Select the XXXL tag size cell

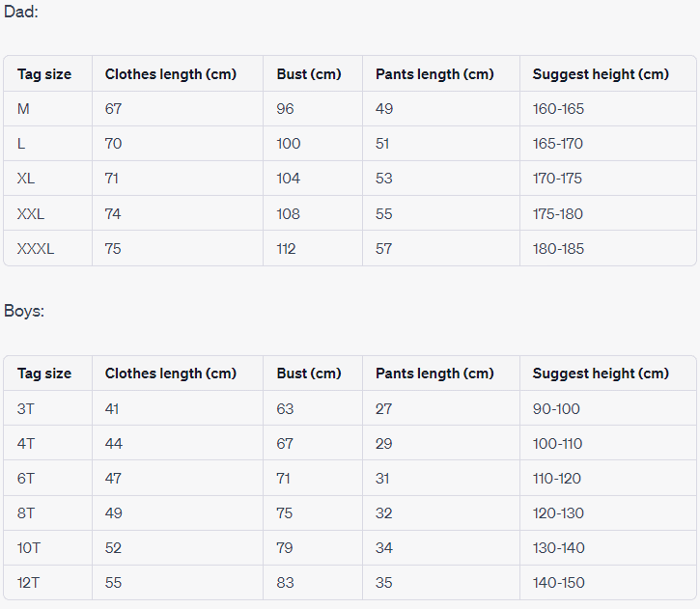(x=36, y=249)
